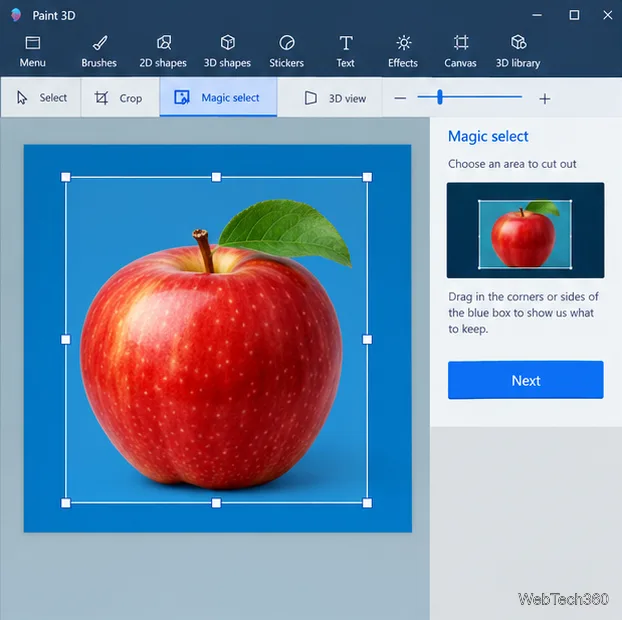Screen dimensions: 622x620
Task: Select the Text tool
Action: (346, 52)
